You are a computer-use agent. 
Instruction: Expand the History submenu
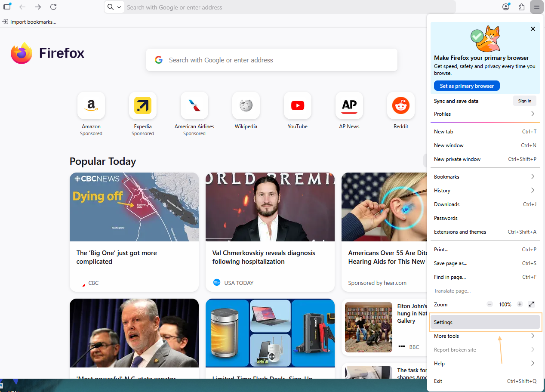[x=485, y=190]
